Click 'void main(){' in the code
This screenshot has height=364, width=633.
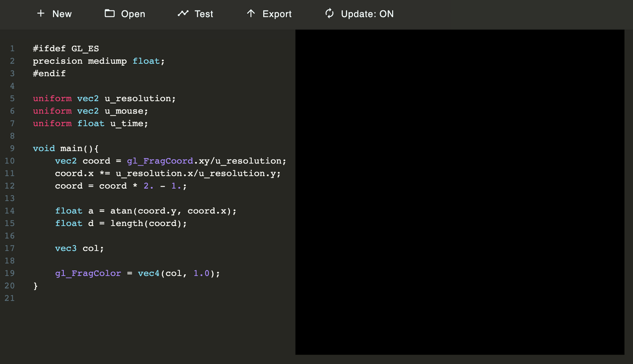[x=66, y=148]
